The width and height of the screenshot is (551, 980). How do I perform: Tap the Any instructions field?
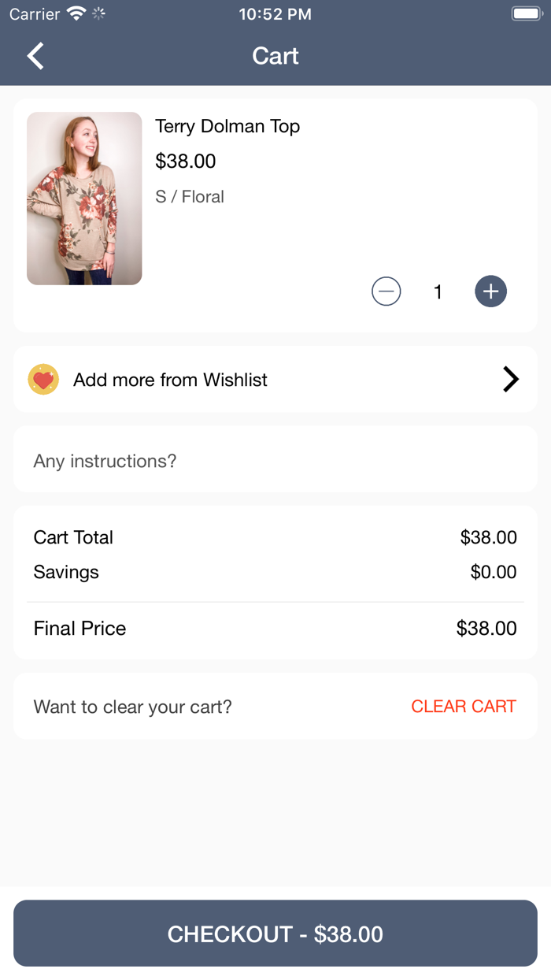tap(275, 461)
